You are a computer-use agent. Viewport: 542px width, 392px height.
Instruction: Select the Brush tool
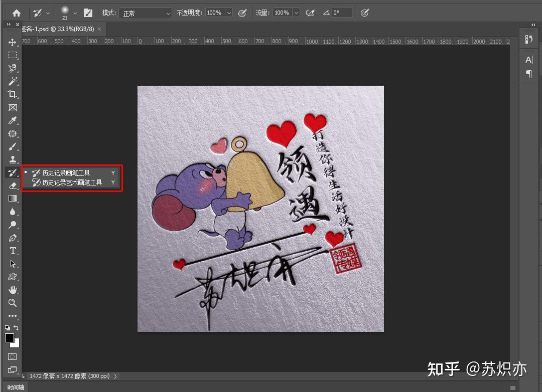pyautogui.click(x=13, y=147)
